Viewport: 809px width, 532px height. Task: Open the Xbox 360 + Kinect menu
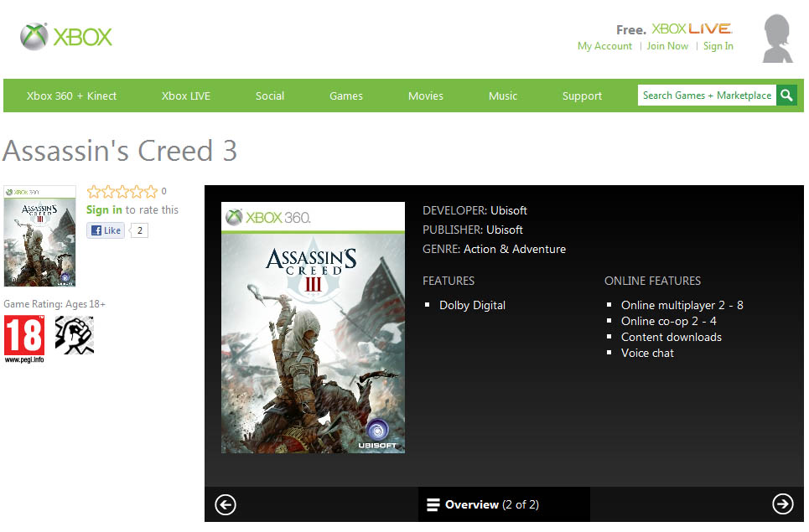tap(71, 96)
